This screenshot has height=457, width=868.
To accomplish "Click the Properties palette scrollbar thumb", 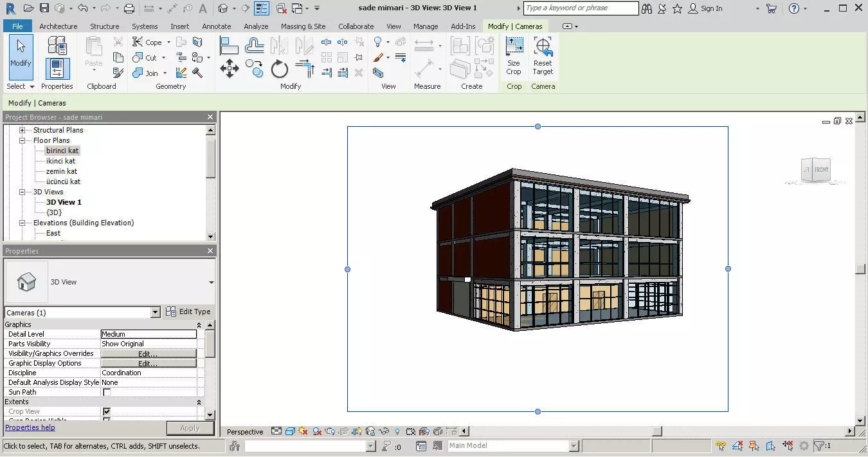I will (x=210, y=344).
